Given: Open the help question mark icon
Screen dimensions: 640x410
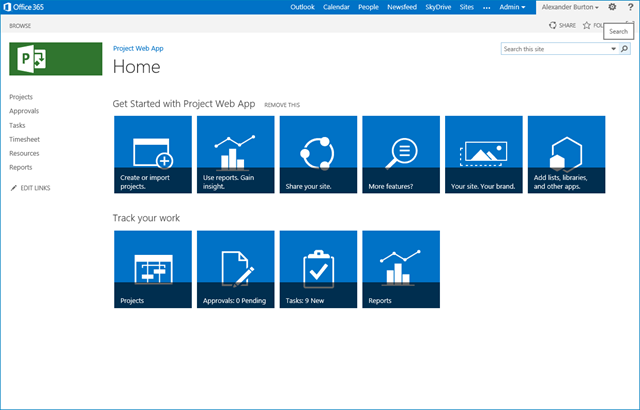Looking at the screenshot, I should (631, 7).
